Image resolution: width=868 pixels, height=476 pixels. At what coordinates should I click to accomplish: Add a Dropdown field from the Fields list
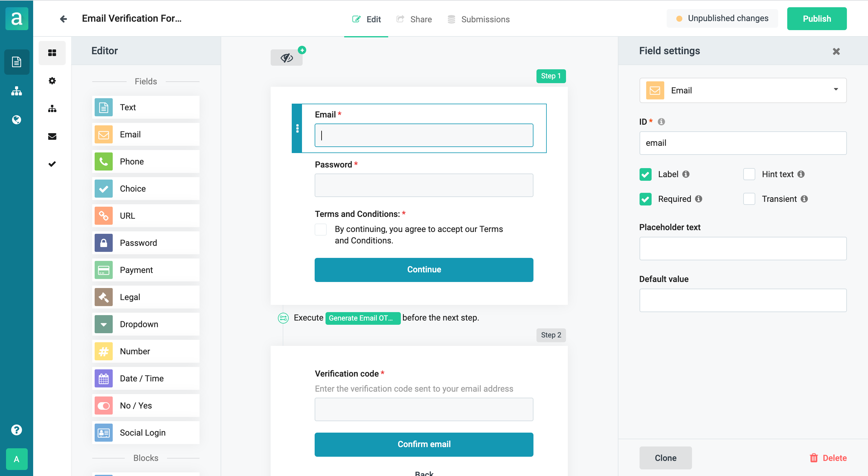click(x=146, y=324)
